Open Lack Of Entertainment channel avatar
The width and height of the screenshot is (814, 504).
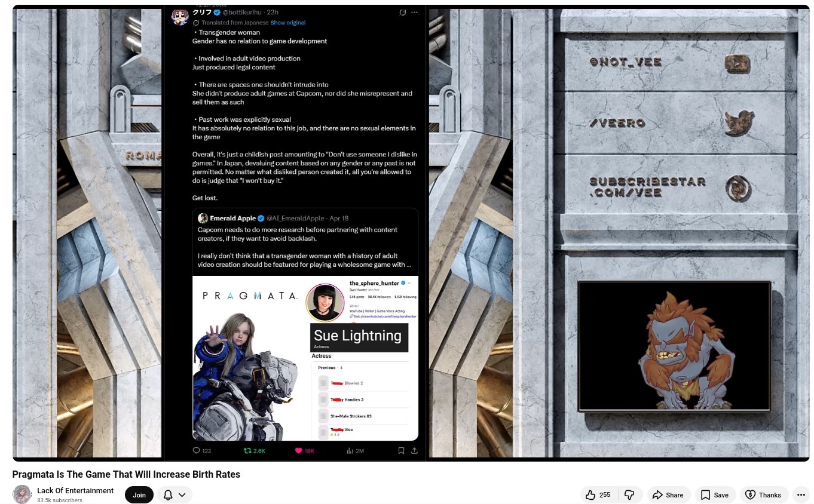pyautogui.click(x=22, y=494)
